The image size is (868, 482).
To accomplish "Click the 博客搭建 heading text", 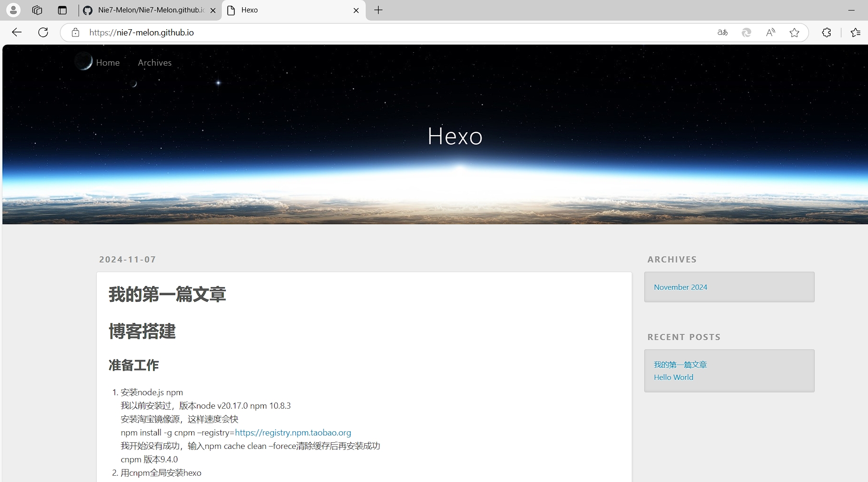I will (x=142, y=331).
